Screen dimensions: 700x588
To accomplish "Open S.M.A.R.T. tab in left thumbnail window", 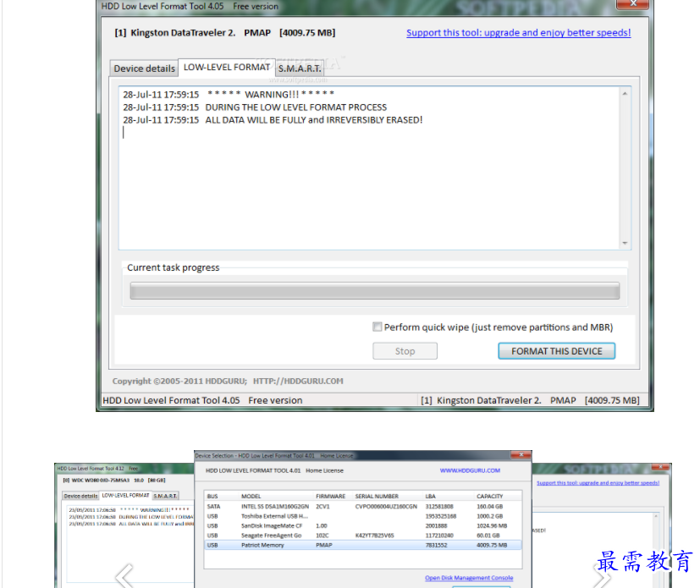I will (165, 496).
